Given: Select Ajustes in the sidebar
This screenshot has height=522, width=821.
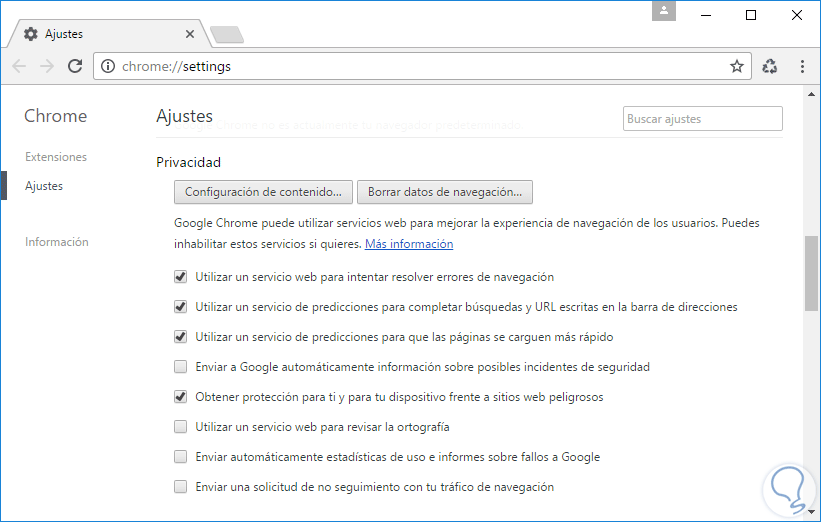Looking at the screenshot, I should [44, 186].
